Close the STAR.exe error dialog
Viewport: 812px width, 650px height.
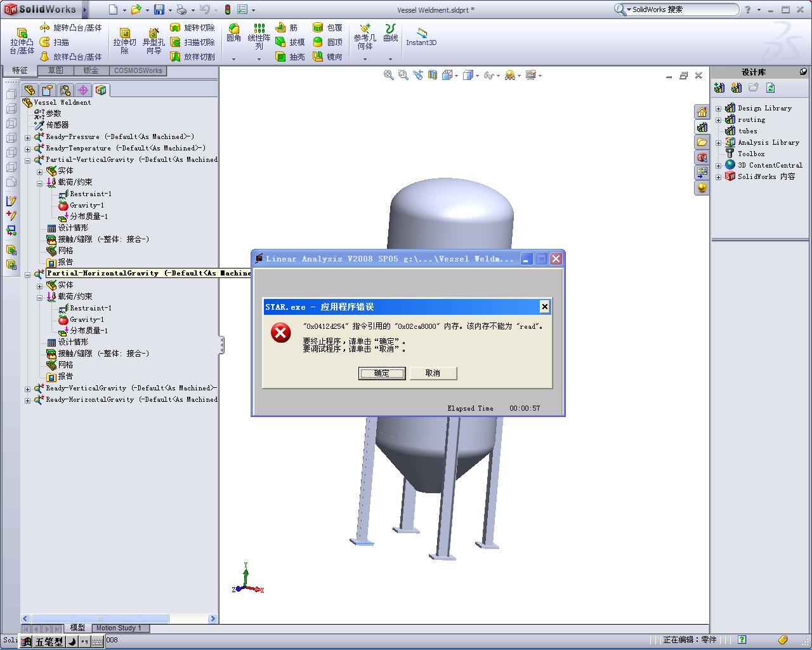click(544, 307)
